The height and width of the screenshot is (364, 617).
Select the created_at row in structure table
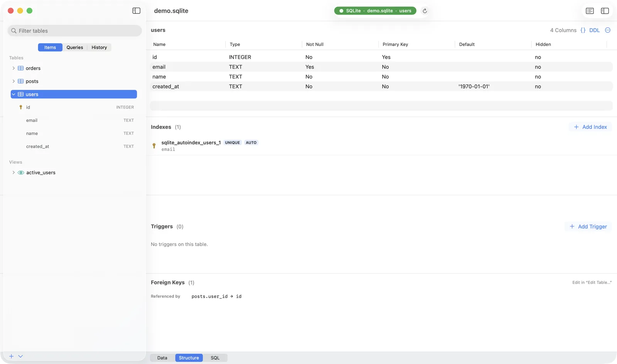point(381,87)
